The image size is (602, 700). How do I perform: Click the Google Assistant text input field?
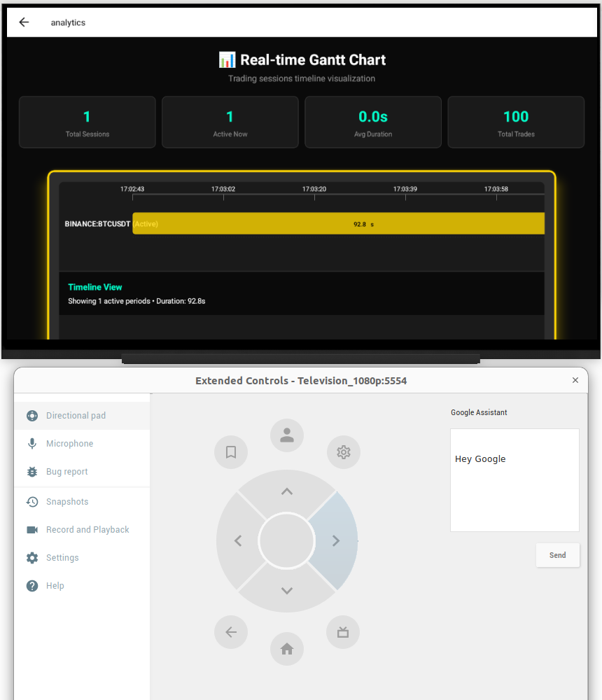point(514,479)
